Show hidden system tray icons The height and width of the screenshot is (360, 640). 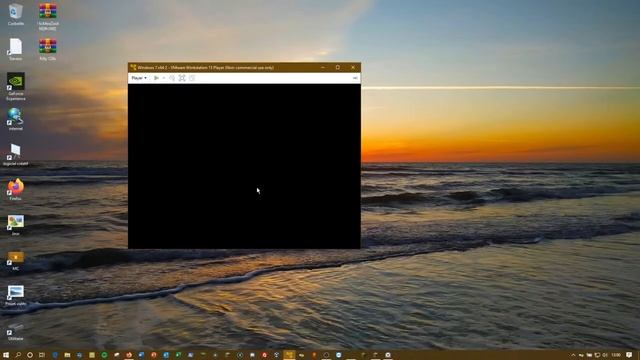click(573, 355)
